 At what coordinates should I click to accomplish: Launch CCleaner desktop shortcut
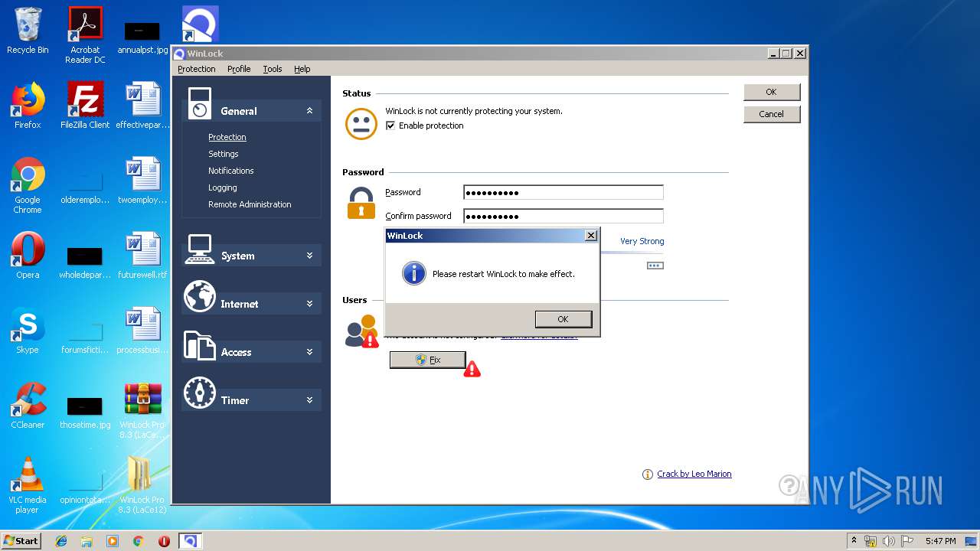(28, 406)
